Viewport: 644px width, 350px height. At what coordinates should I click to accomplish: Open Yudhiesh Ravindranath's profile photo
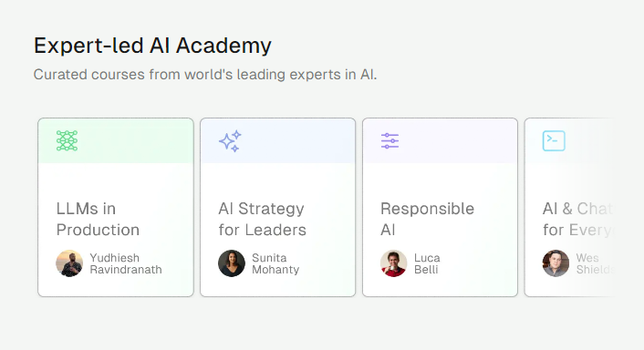tap(69, 263)
